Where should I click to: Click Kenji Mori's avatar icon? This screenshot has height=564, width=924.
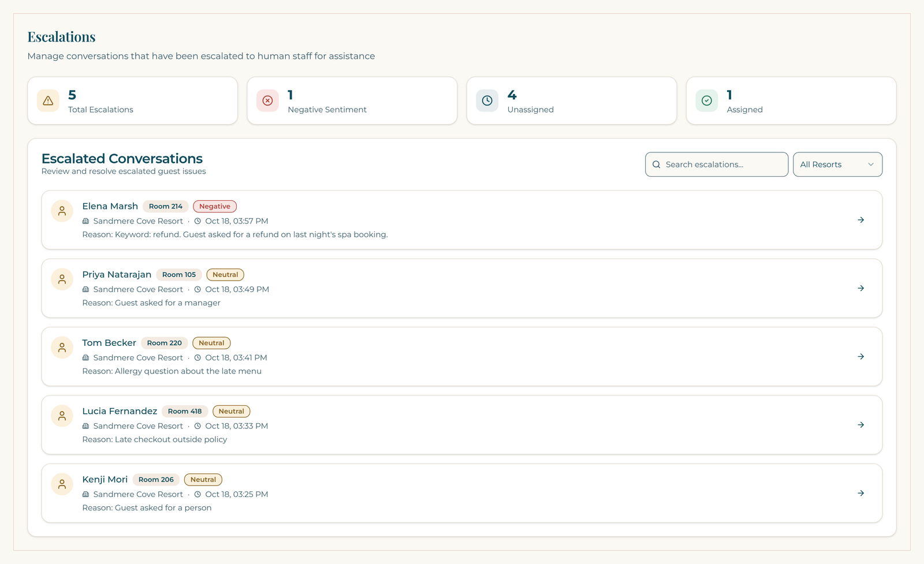pyautogui.click(x=62, y=484)
